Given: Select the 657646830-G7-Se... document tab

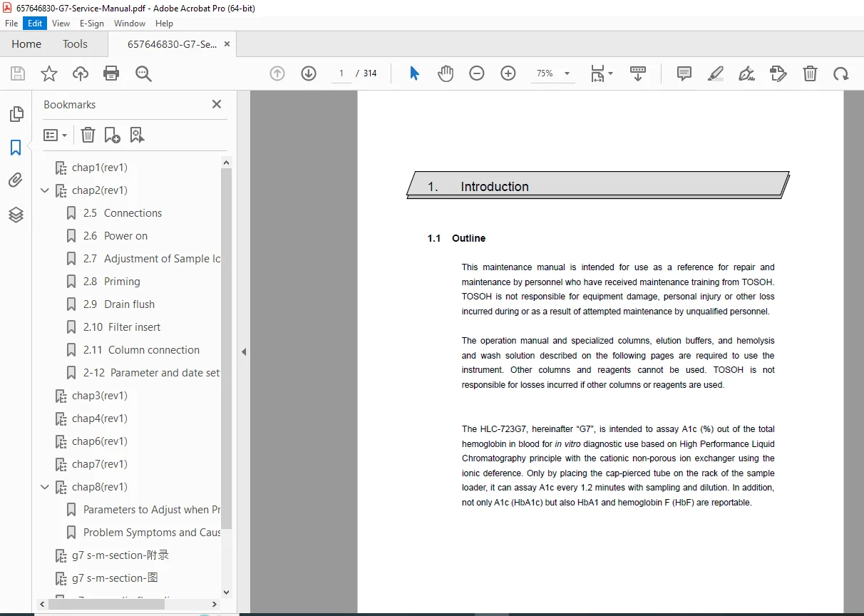Looking at the screenshot, I should tap(173, 44).
